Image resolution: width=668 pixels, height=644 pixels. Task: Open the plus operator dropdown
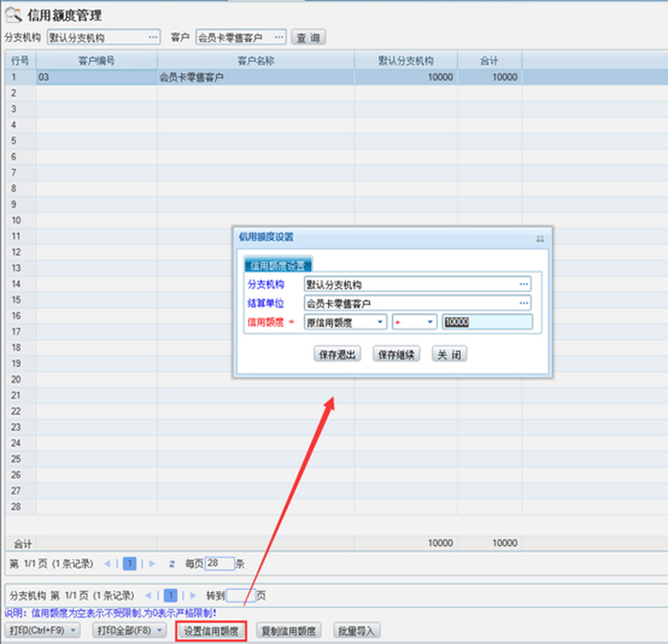(430, 322)
